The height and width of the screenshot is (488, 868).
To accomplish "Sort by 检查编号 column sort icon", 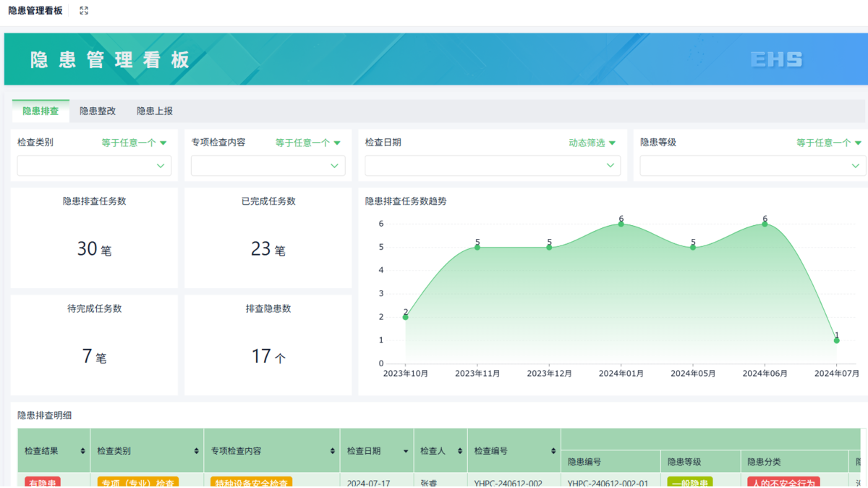I will 553,451.
